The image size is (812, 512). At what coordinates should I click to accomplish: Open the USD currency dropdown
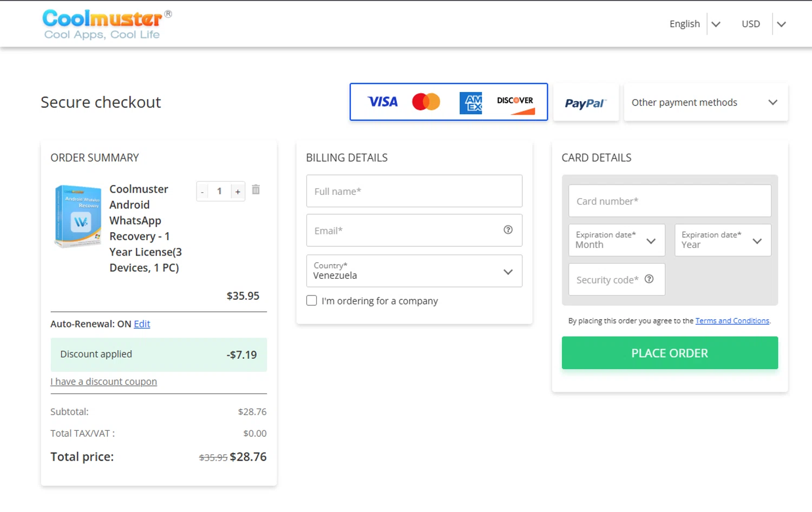[763, 24]
